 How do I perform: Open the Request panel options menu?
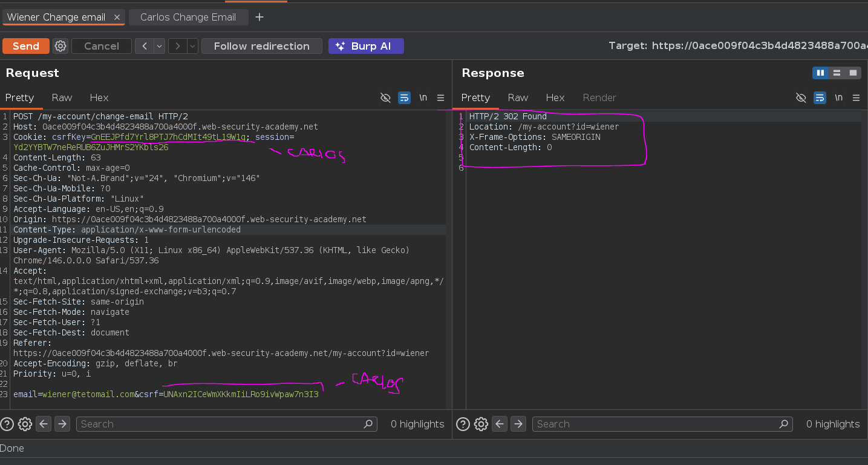coord(440,97)
